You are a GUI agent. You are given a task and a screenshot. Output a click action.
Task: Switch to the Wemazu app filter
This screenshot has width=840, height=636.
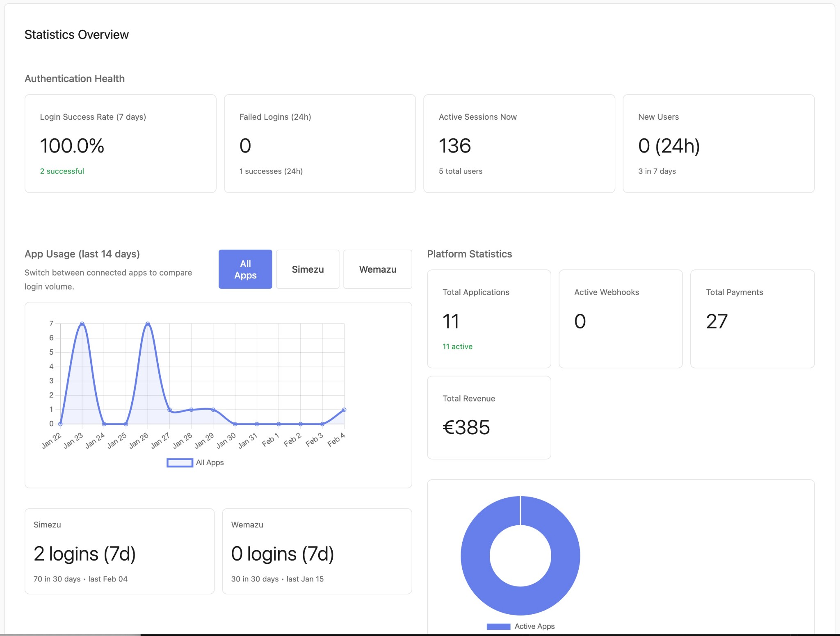pos(378,269)
